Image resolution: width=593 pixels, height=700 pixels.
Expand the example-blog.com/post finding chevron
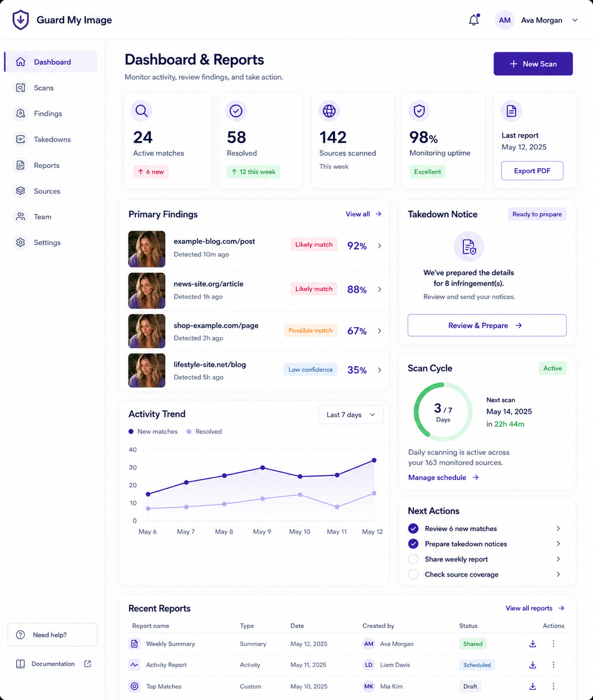pyautogui.click(x=379, y=245)
